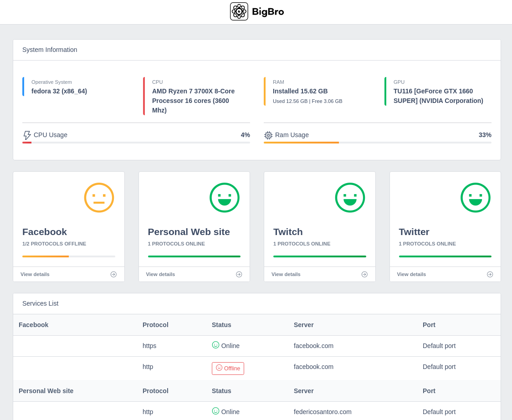Screen dimensions: 512x420
Task: Click facebook.com server in Offline http row
Action: point(313,367)
